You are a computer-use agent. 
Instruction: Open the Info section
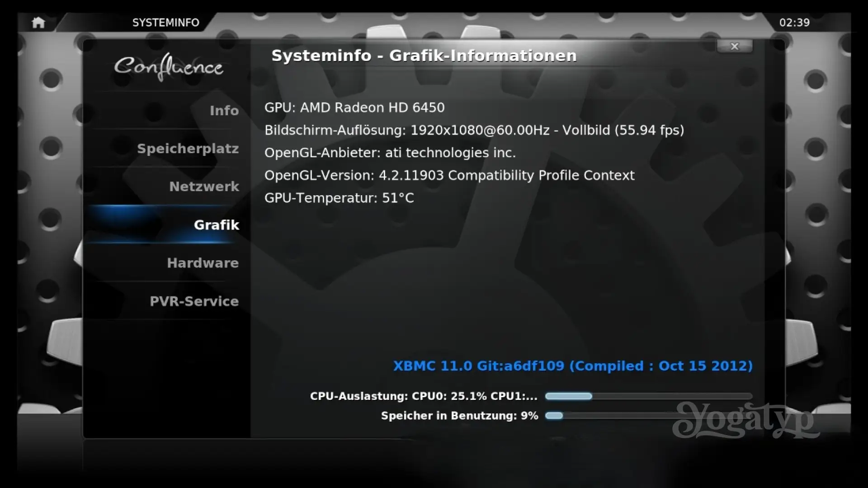(x=224, y=111)
